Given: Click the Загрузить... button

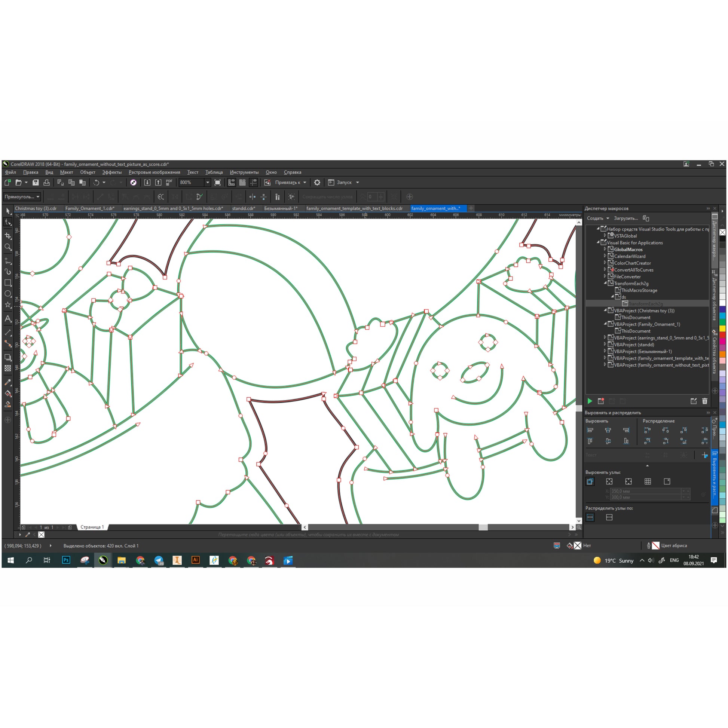Looking at the screenshot, I should point(625,218).
